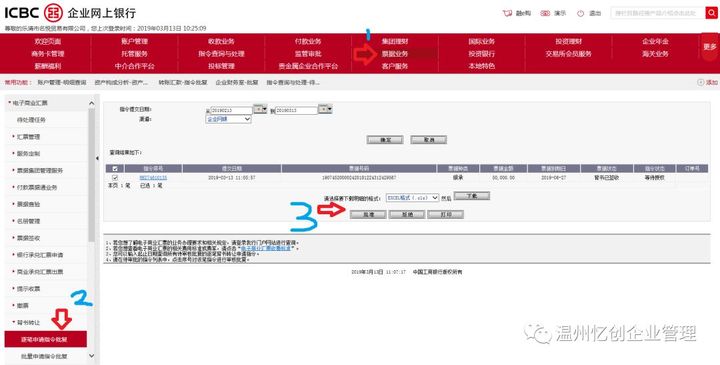This screenshot has height=365, width=720.
Task: Expand 付款票据通业务 in the sidebar
Action: point(37,187)
